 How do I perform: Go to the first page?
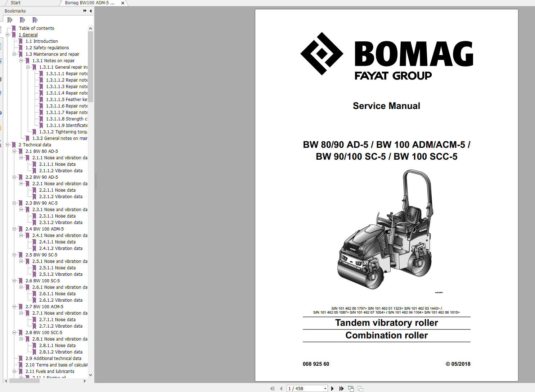tap(272, 388)
